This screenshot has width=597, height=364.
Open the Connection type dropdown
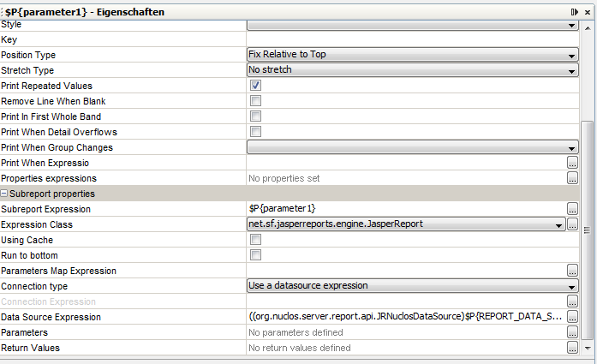click(413, 285)
